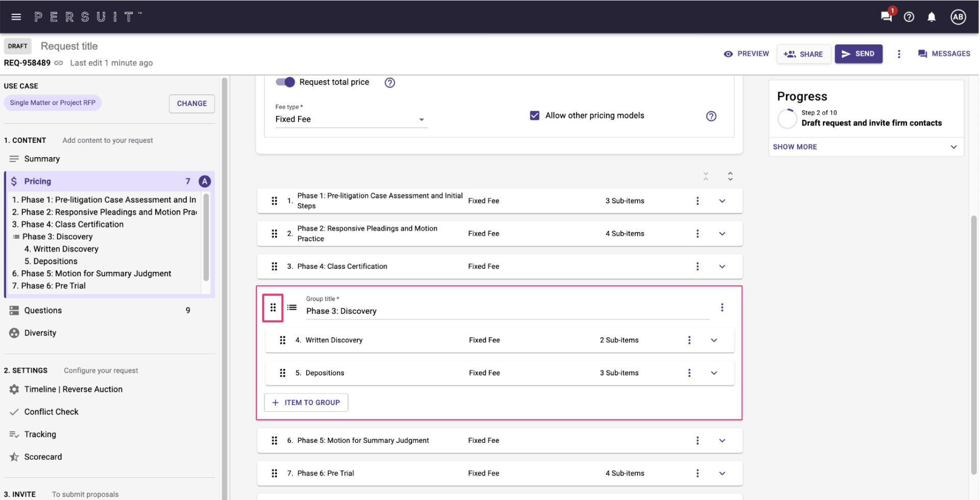
Task: Select the Pricing section in sidebar
Action: [x=109, y=181]
